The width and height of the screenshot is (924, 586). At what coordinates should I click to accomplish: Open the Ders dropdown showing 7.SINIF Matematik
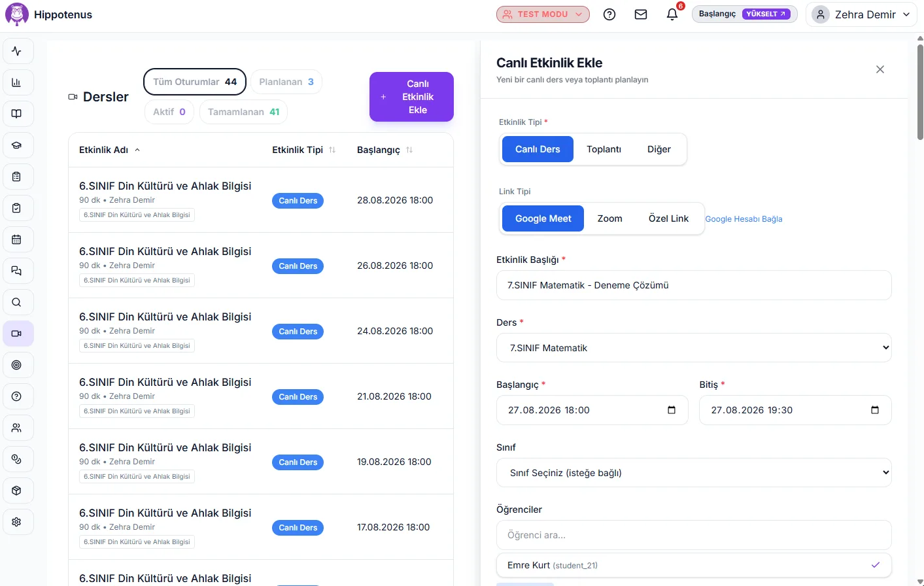694,348
